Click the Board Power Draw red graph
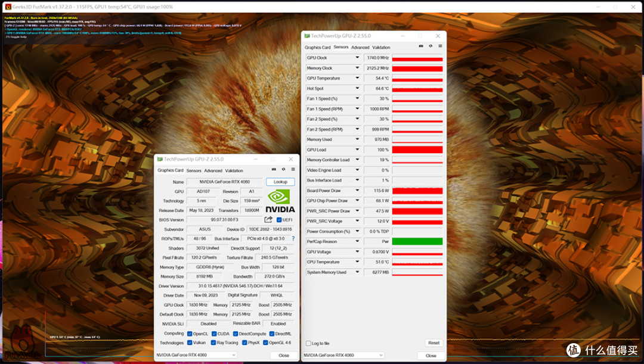644x364 pixels. (x=417, y=191)
